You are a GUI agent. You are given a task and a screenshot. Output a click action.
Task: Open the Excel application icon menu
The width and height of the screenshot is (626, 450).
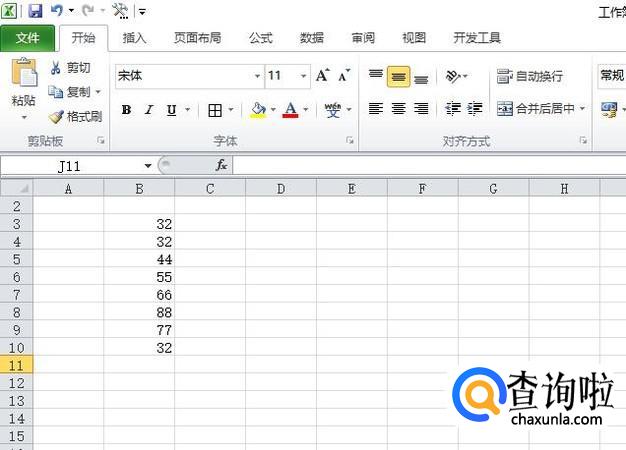click(x=9, y=11)
